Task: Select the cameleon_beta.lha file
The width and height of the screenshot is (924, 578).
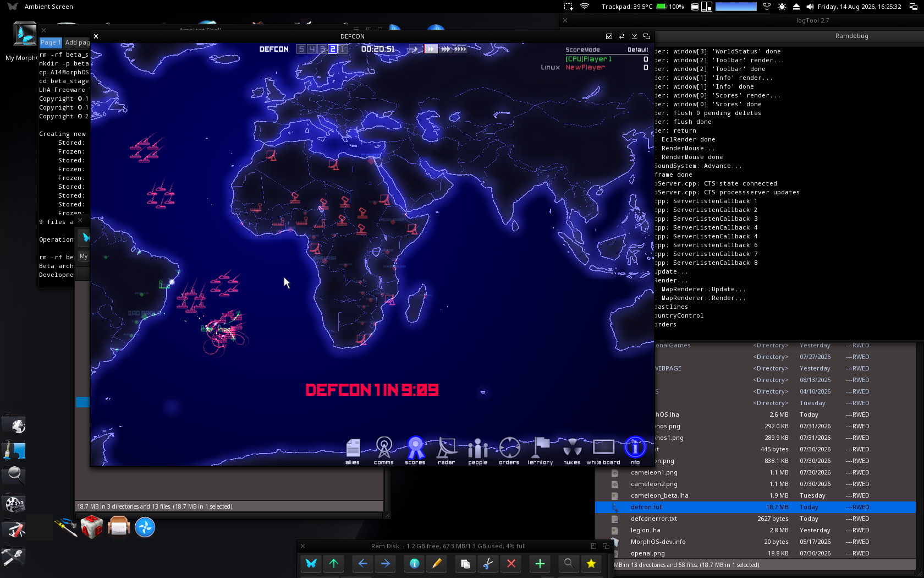Action: click(x=755, y=495)
